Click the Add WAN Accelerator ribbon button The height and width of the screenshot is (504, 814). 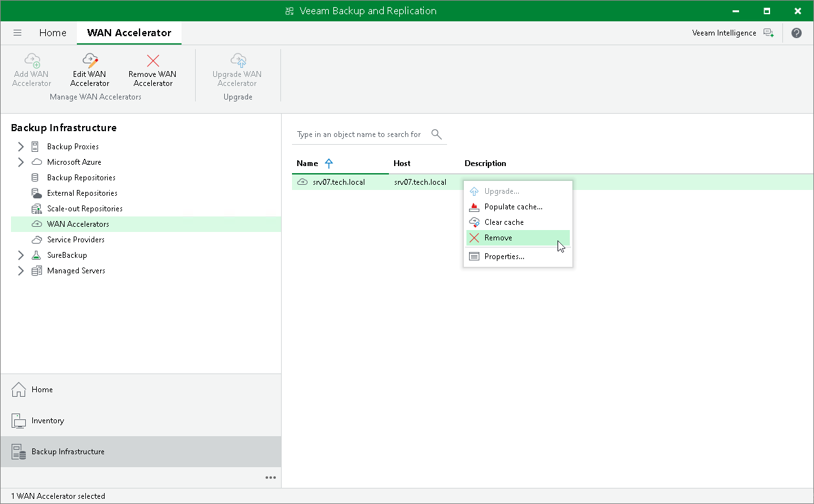[32, 70]
